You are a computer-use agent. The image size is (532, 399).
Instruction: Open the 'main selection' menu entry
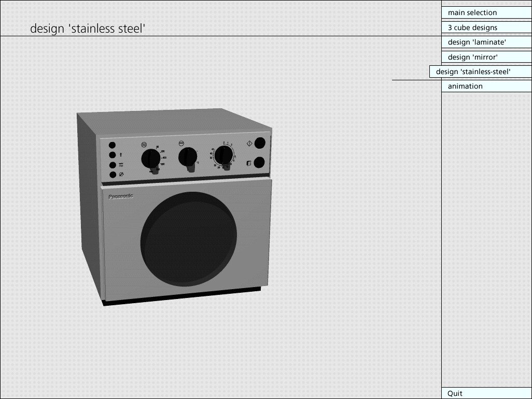pos(486,12)
